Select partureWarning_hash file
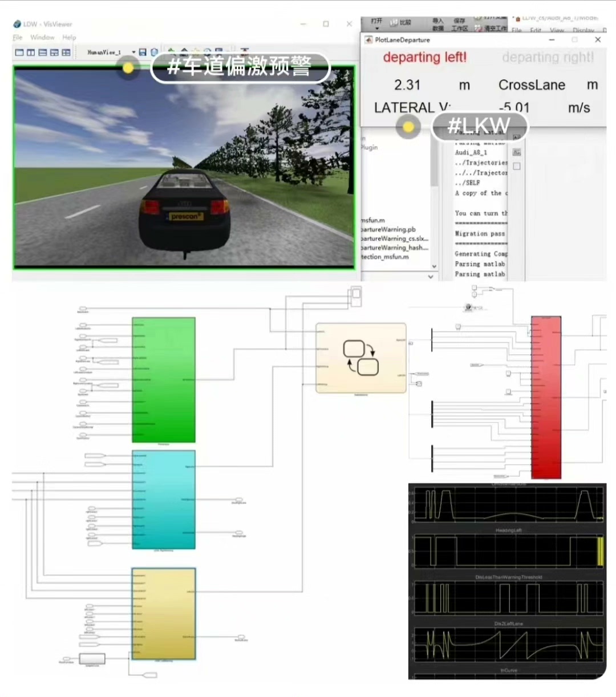The width and height of the screenshot is (616, 697). pyautogui.click(x=395, y=248)
